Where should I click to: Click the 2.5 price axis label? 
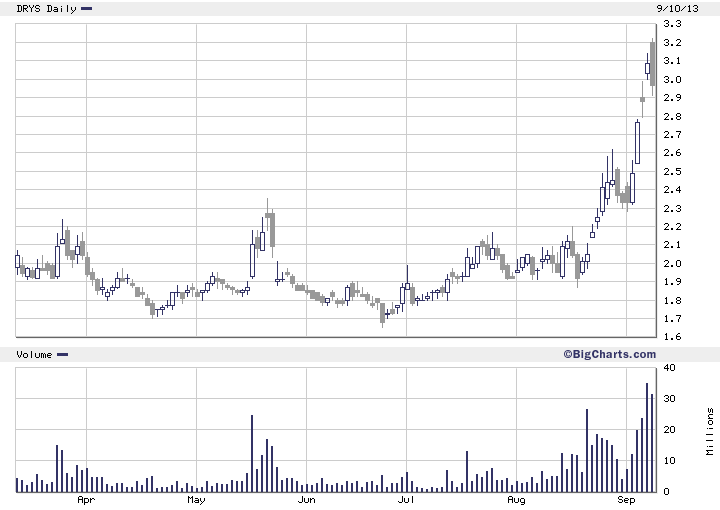[672, 172]
